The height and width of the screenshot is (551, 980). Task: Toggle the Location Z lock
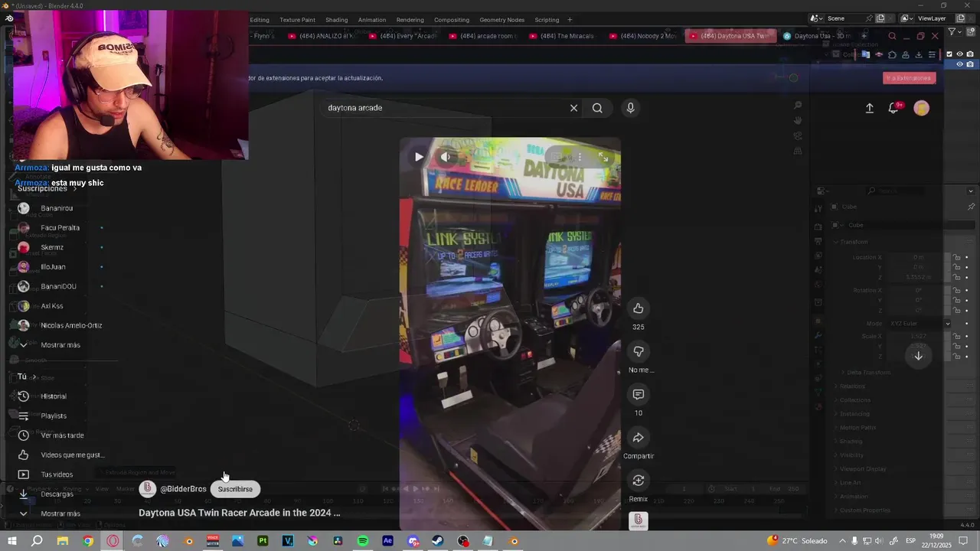click(957, 277)
